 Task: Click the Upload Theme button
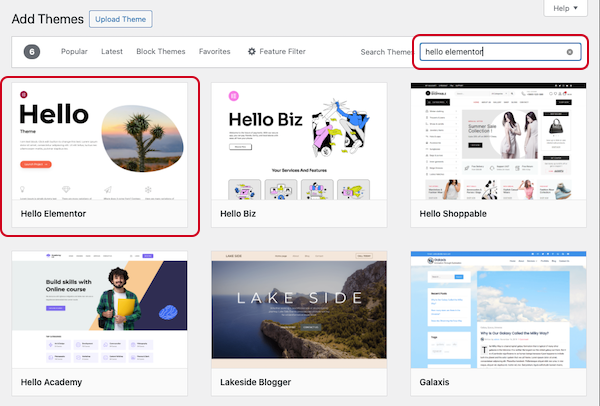click(120, 19)
